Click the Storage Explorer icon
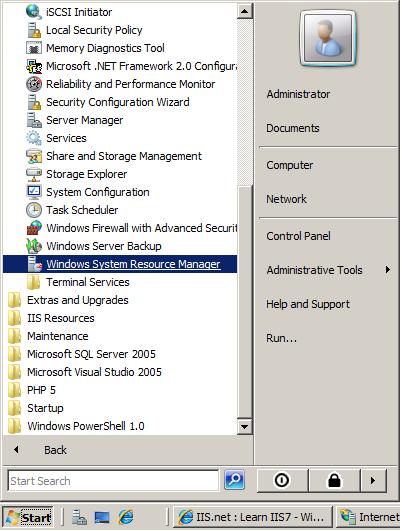Screen dimensions: 402x531 tap(34, 174)
